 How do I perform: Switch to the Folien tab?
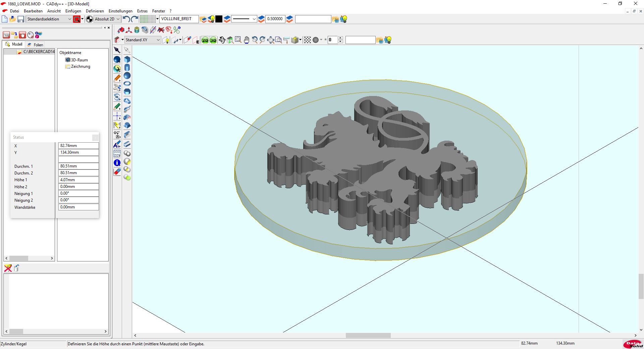tap(35, 45)
